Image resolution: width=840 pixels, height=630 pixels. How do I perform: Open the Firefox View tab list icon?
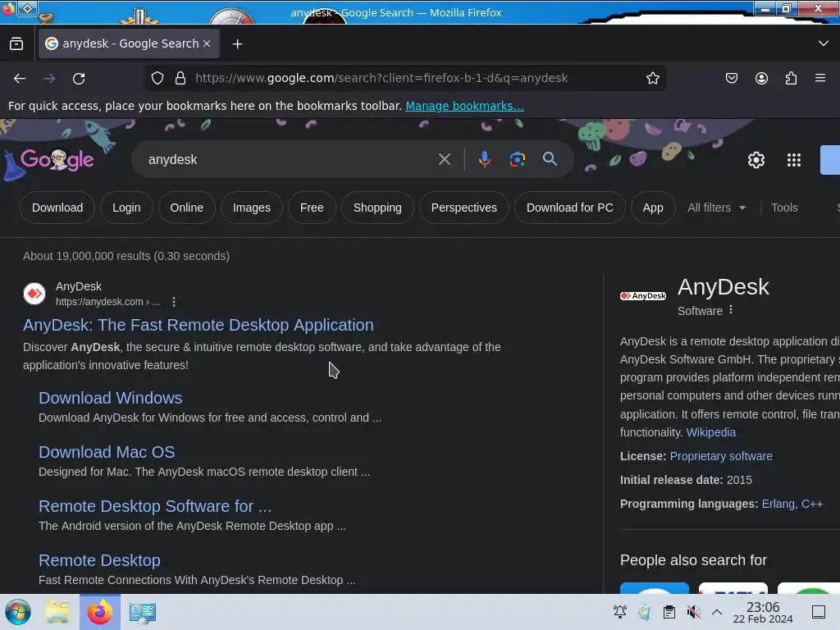16,43
